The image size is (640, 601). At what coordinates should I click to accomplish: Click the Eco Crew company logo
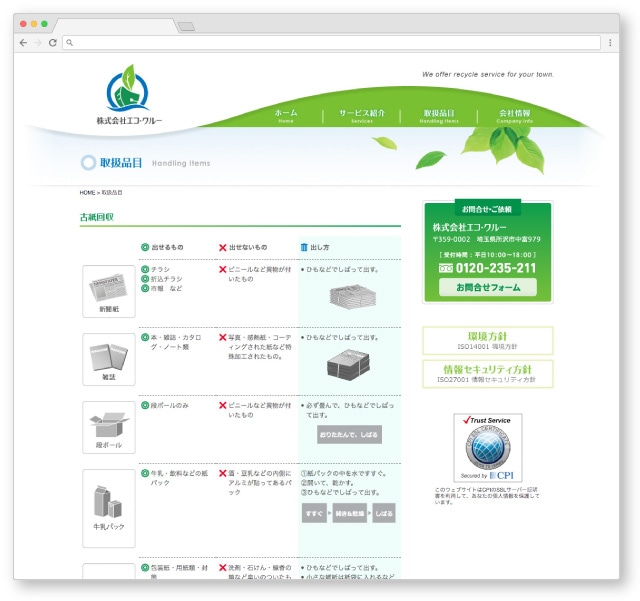coord(129,95)
